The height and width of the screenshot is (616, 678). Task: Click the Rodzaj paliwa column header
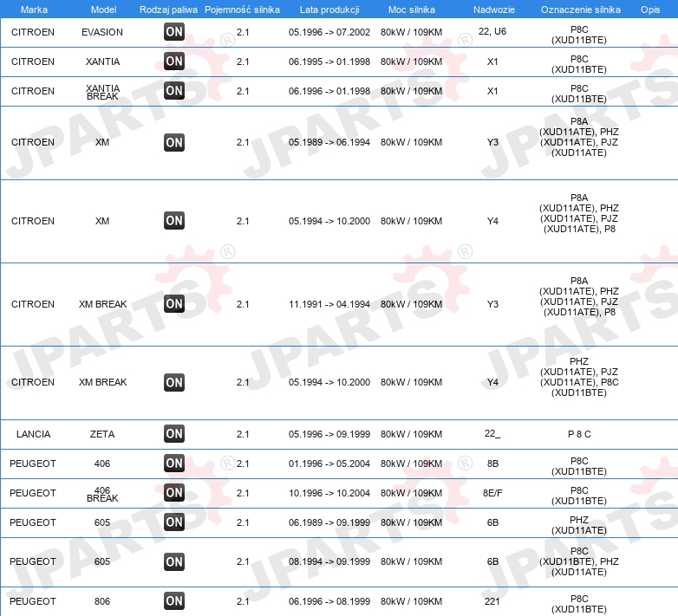[x=168, y=10]
